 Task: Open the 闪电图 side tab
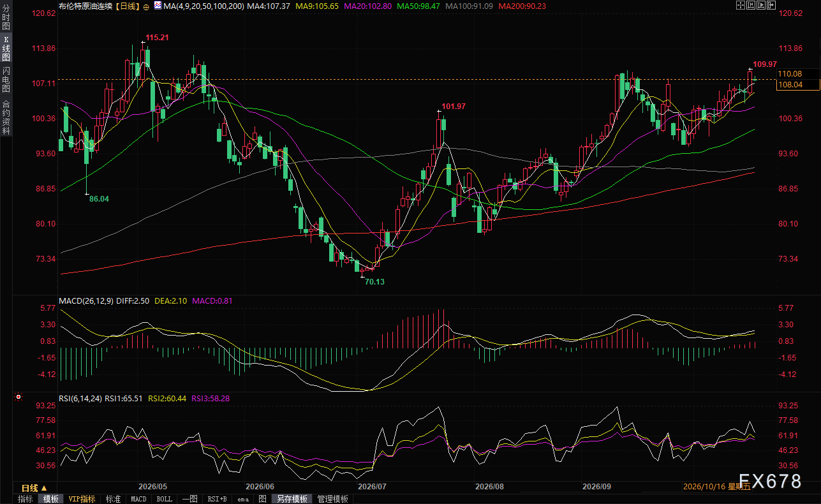tap(6, 80)
